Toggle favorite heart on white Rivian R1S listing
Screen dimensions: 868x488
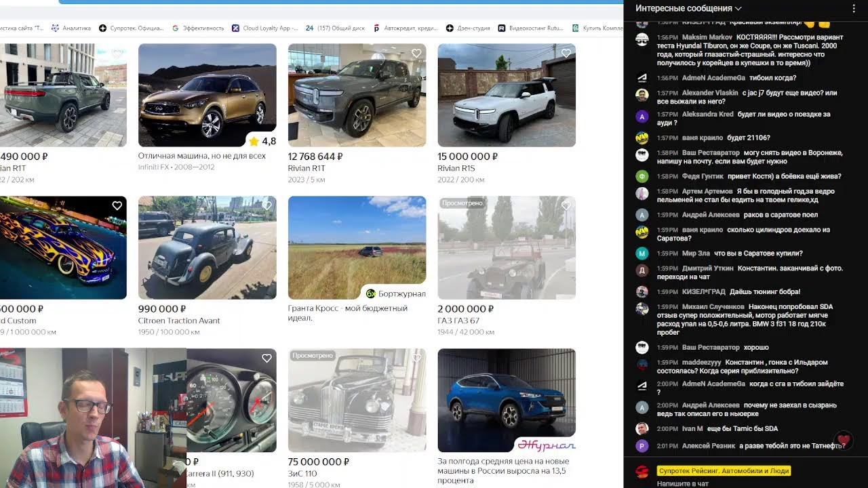[566, 54]
